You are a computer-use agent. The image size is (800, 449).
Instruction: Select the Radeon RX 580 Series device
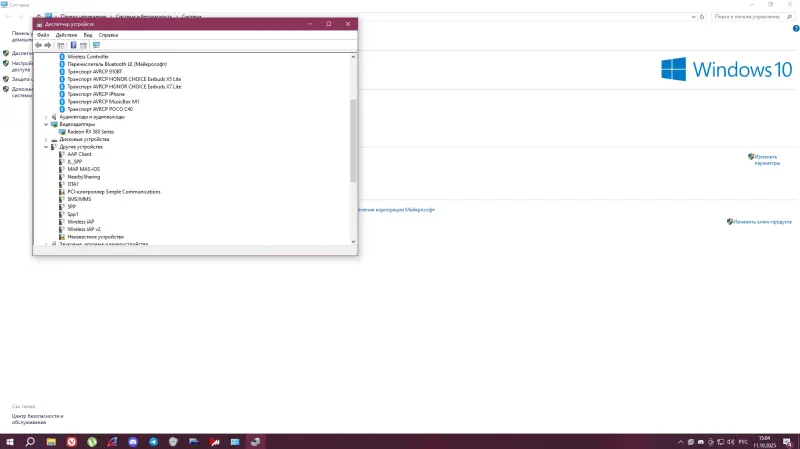[90, 131]
